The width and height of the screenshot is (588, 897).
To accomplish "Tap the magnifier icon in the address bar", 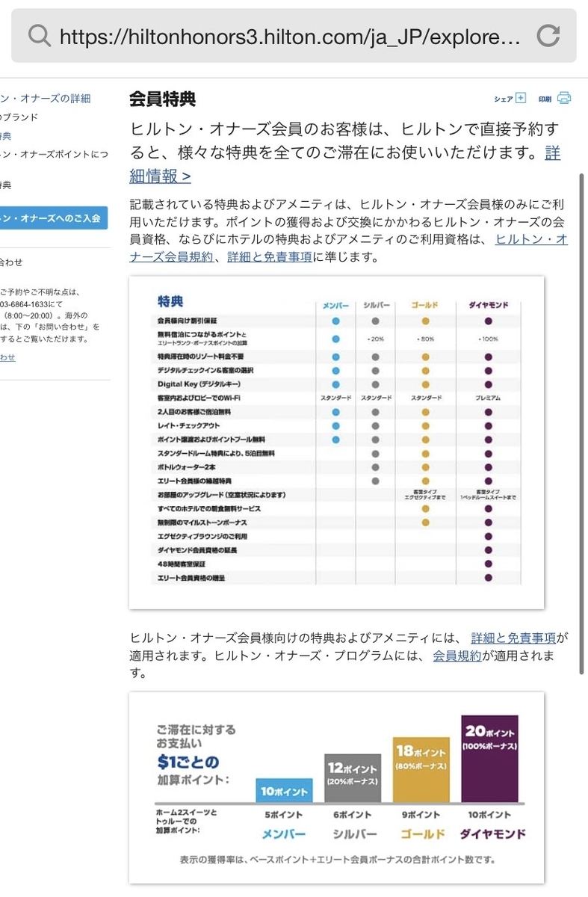I will coord(39,35).
